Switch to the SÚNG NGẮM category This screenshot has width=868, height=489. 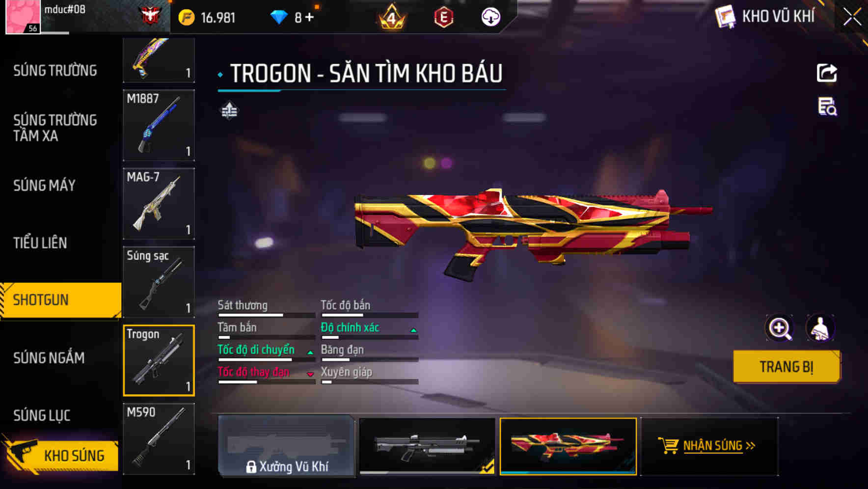click(x=49, y=358)
